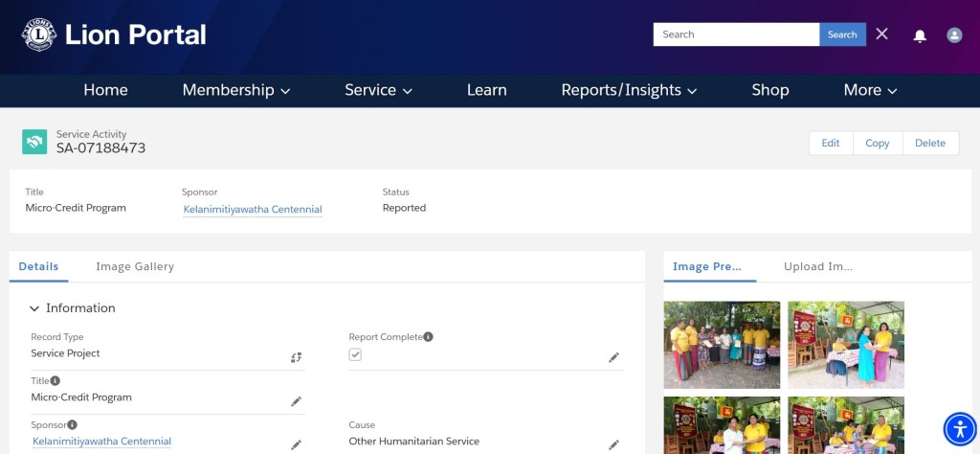The width and height of the screenshot is (980, 454).
Task: Click the Edit button
Action: click(x=831, y=144)
